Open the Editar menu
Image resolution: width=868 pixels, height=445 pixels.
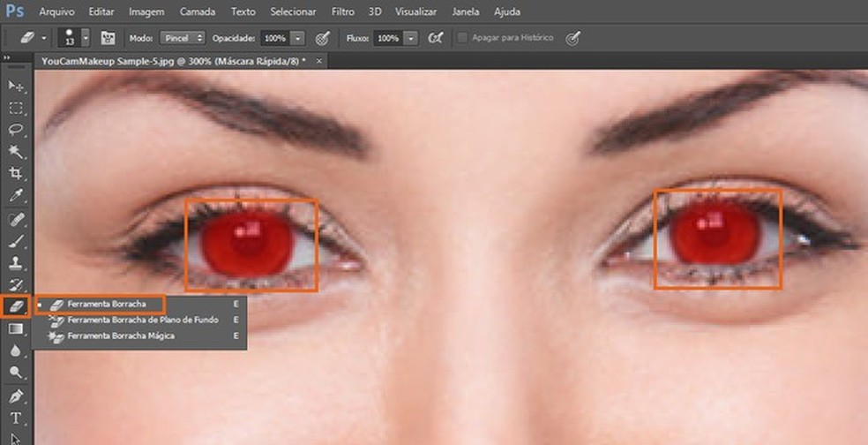[101, 11]
